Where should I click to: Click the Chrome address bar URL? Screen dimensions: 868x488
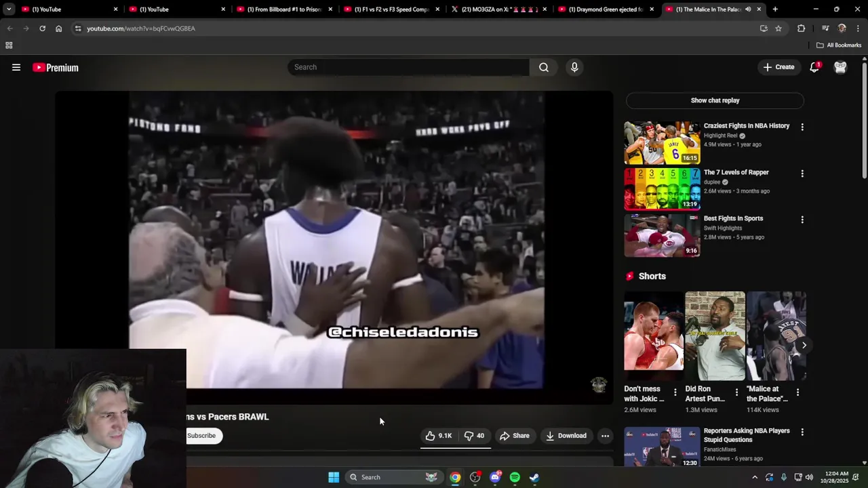(x=141, y=28)
